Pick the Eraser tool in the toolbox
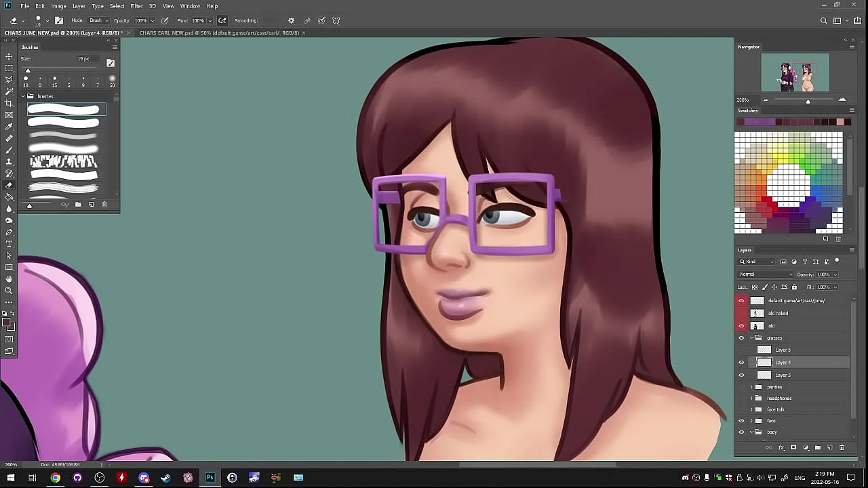 [x=9, y=185]
